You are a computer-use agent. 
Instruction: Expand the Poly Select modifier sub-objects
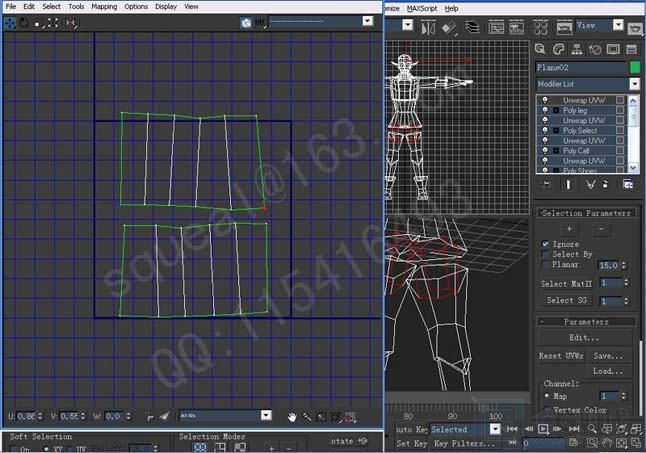pos(556,131)
